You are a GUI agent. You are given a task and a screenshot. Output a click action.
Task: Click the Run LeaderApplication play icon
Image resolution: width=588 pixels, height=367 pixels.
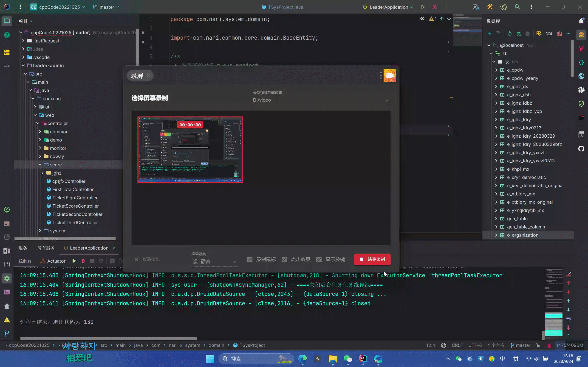click(x=423, y=7)
